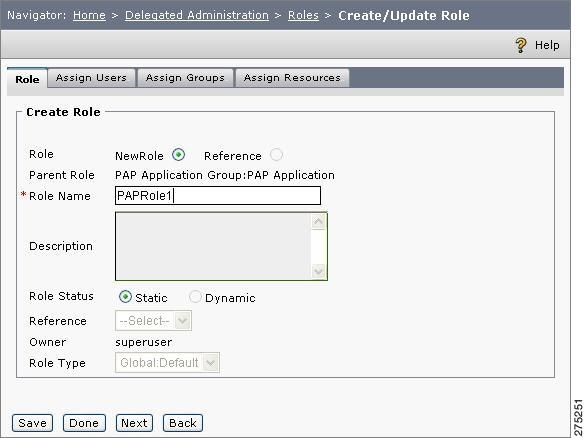Go to Home in the navigator breadcrumb

tap(89, 15)
